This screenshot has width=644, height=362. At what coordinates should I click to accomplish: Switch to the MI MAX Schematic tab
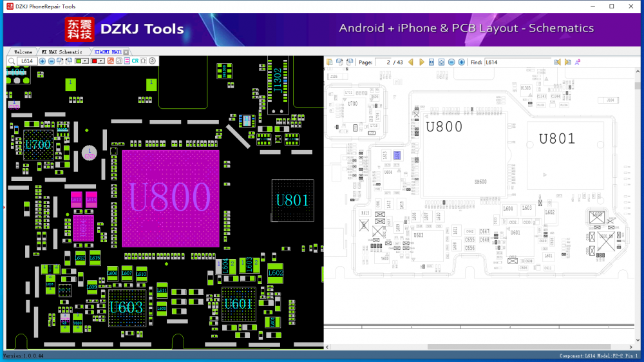tap(62, 52)
